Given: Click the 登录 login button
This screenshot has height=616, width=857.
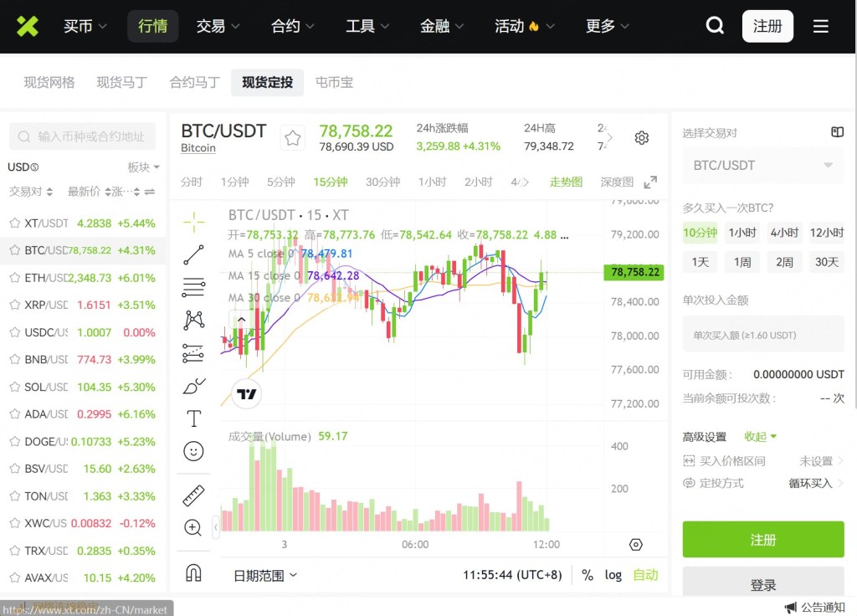Looking at the screenshot, I should tap(762, 585).
